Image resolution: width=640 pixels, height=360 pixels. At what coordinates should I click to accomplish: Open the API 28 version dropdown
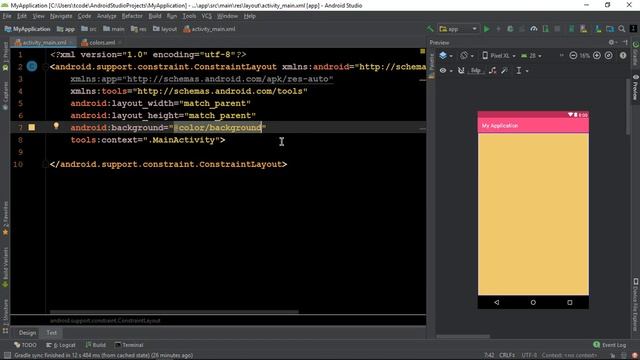(x=531, y=56)
